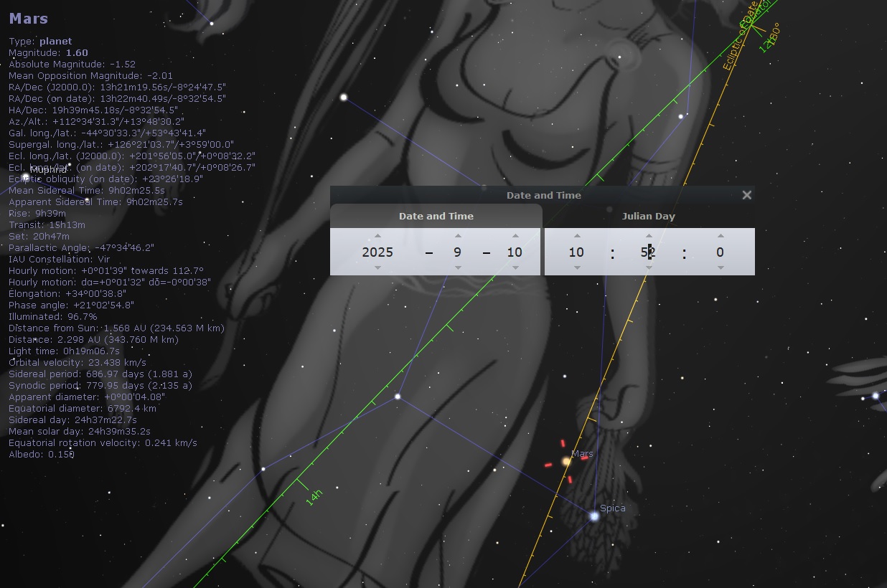The height and width of the screenshot is (588, 887).
Task: Close the Date and Time dialog
Action: [x=746, y=195]
